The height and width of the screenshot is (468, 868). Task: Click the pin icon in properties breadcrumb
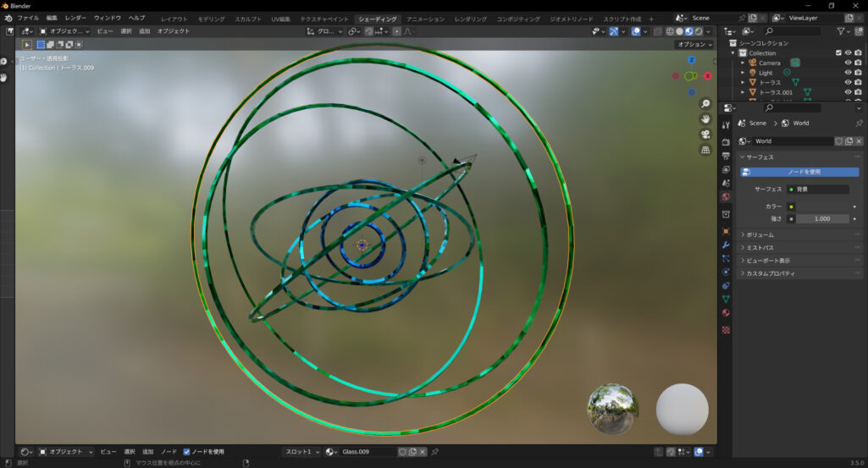click(859, 124)
